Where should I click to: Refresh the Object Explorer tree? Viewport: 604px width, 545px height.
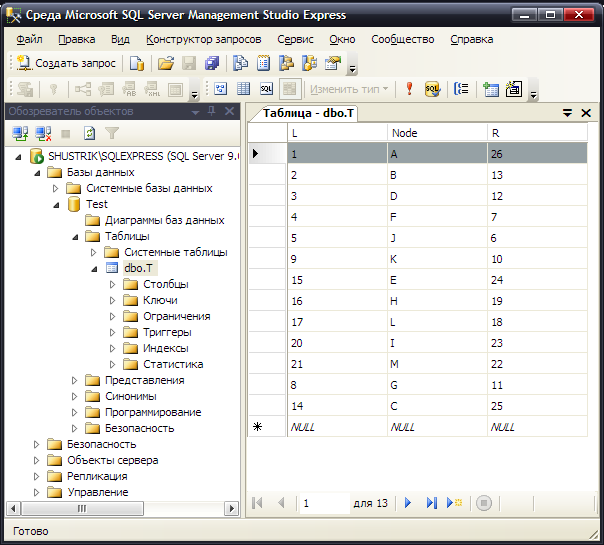point(89,134)
